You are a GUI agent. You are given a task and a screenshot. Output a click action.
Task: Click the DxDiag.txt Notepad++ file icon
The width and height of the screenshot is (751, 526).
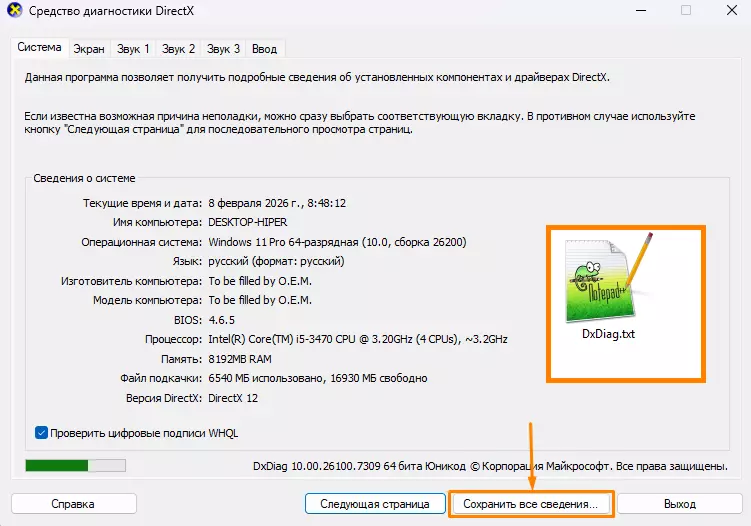pyautogui.click(x=609, y=280)
